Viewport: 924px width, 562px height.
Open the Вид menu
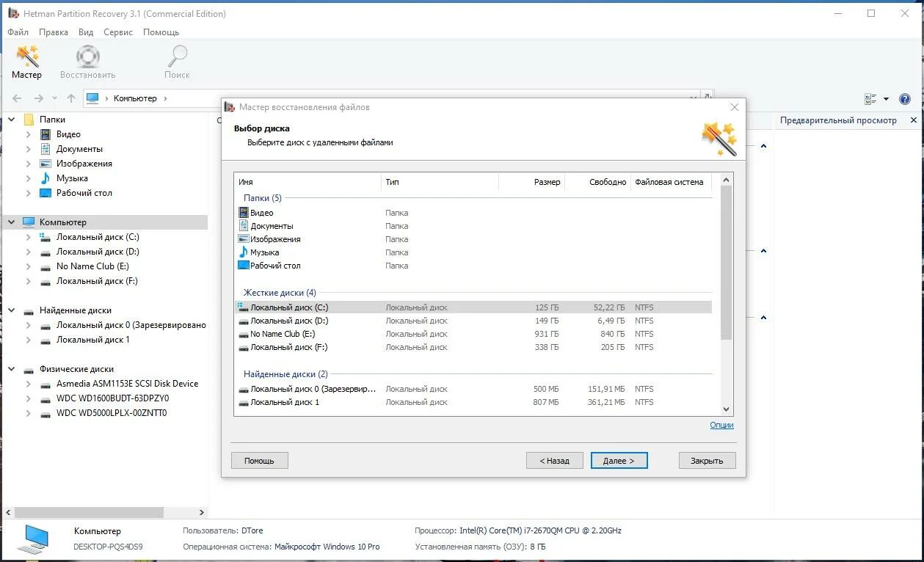click(x=86, y=32)
